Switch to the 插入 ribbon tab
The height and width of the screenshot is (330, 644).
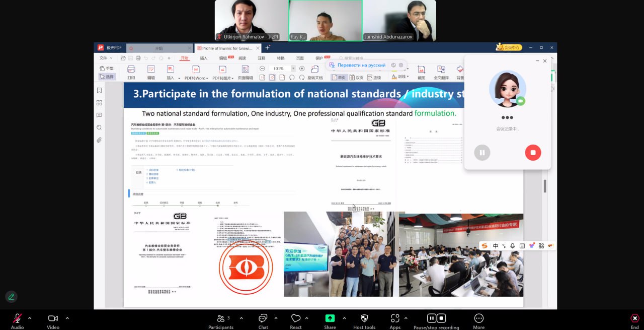(x=204, y=58)
